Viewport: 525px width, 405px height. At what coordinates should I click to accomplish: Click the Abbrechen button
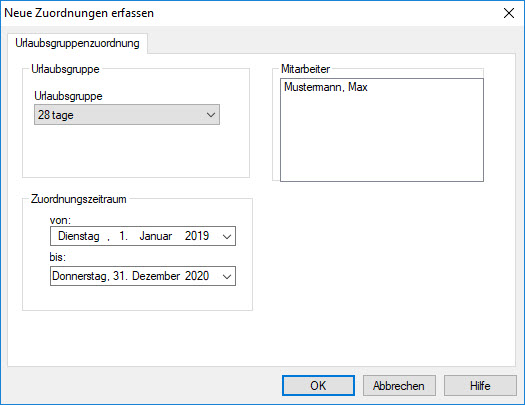point(399,386)
